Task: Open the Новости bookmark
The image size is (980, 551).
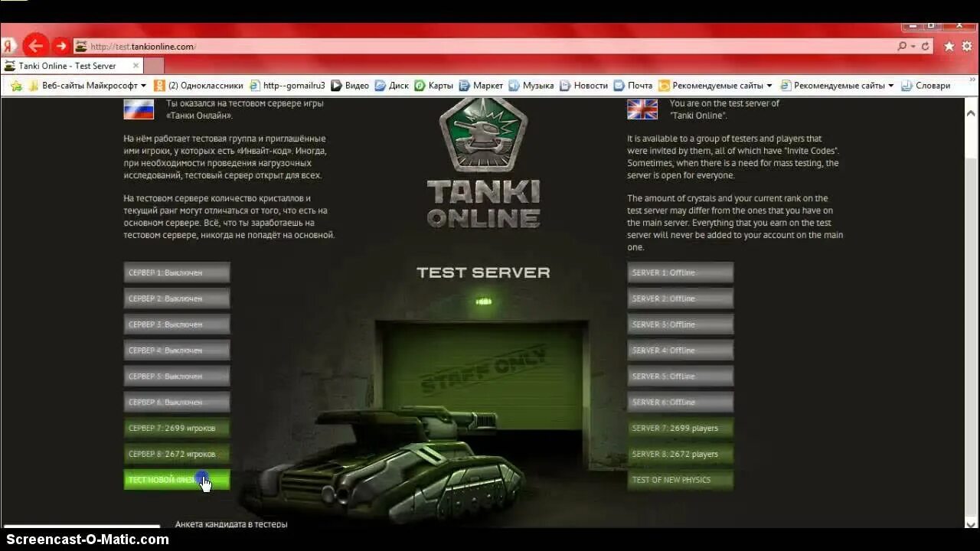Action: tap(583, 86)
